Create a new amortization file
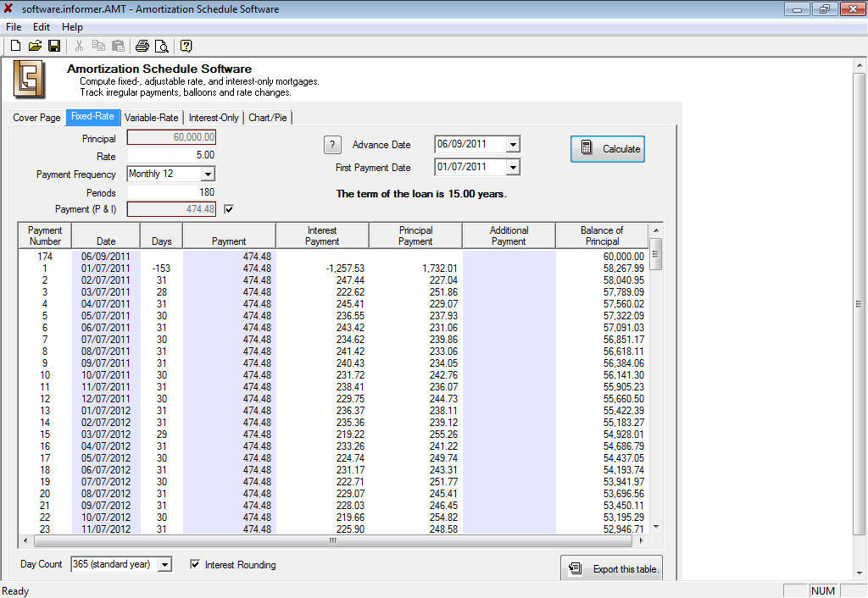 [14, 46]
